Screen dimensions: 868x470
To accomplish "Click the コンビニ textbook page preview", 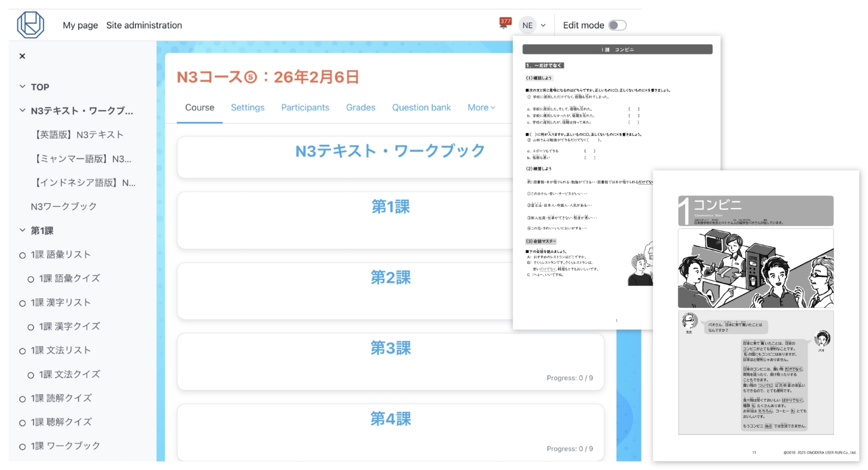I will (x=755, y=317).
